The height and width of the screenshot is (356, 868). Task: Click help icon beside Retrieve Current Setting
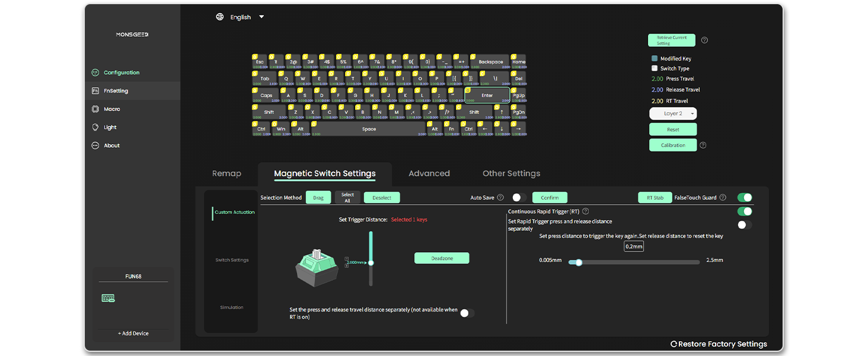coord(704,40)
